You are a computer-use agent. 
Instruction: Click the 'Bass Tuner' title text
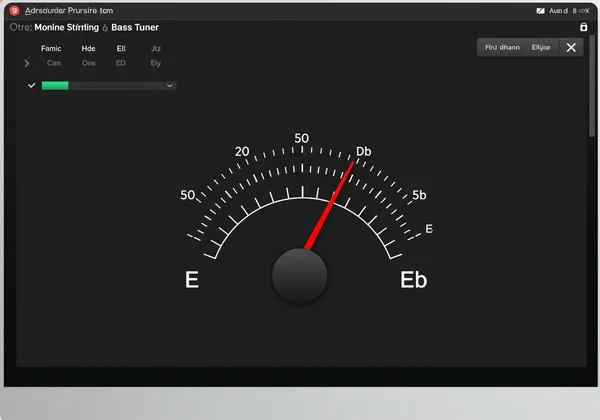tap(135, 28)
